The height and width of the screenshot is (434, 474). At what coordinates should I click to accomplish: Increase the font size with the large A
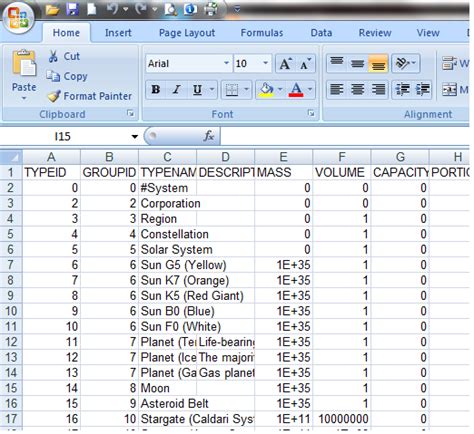click(x=285, y=63)
